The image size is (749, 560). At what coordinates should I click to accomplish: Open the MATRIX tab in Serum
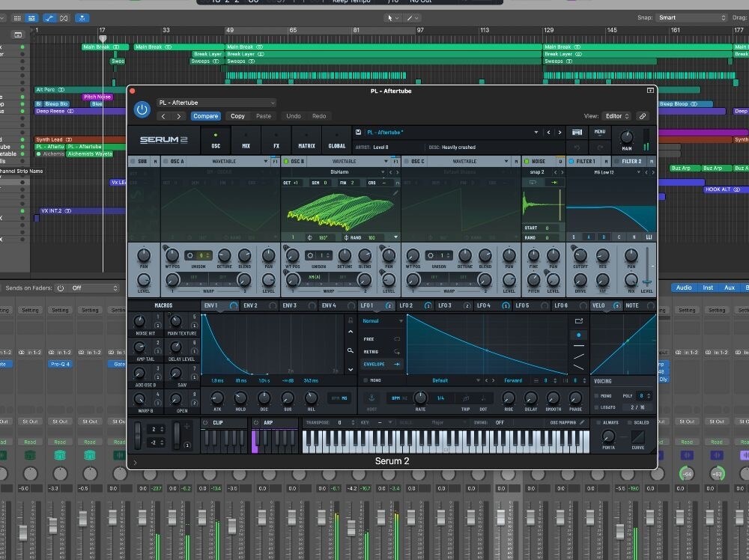tap(306, 140)
